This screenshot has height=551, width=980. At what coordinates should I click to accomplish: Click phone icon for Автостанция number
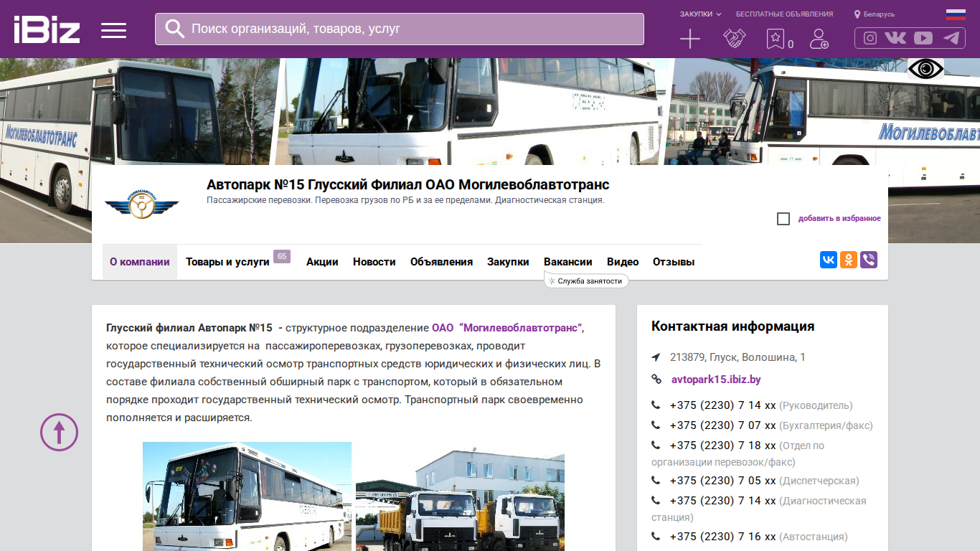656,537
